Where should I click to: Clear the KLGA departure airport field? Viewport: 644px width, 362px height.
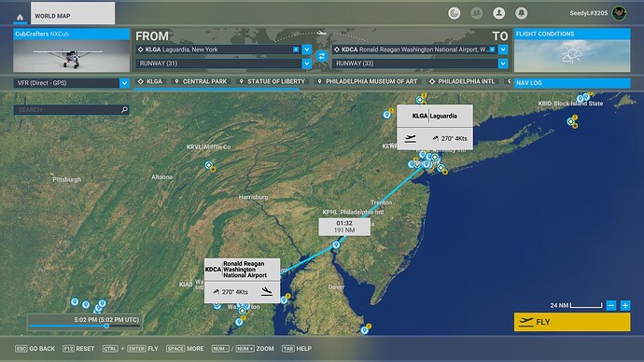pos(296,49)
